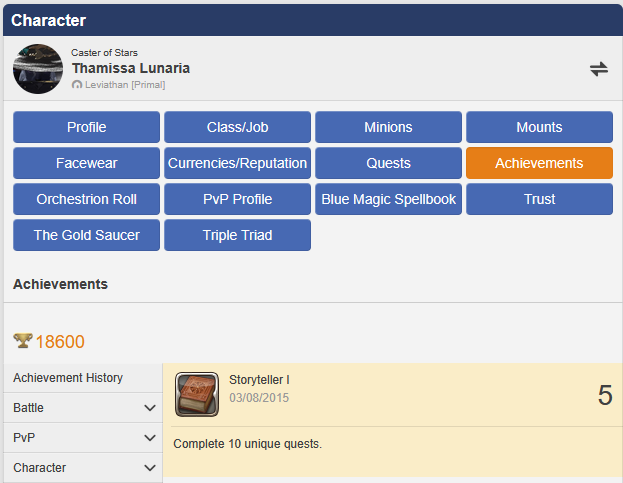Screen dimensions: 623x483
Task: Open the Blue Magic Spellbook
Action: (389, 199)
